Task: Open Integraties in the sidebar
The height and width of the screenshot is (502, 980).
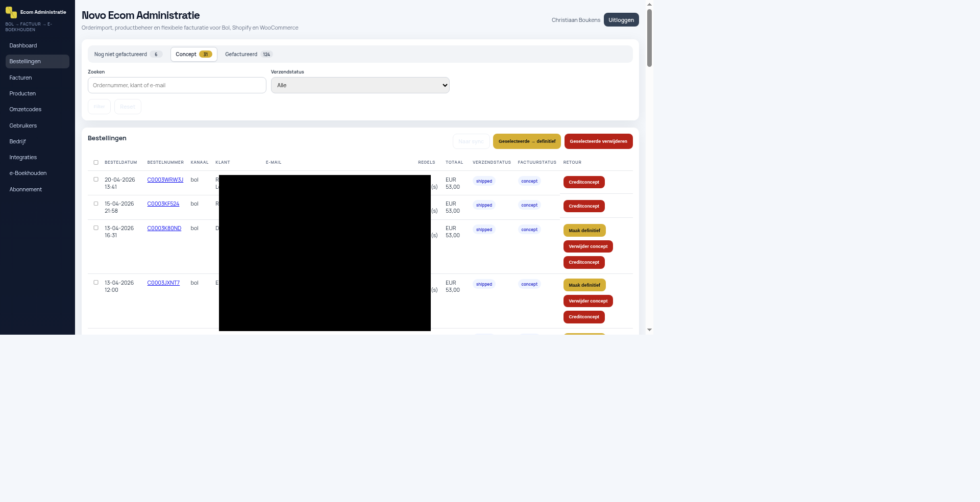Action: 37,157
